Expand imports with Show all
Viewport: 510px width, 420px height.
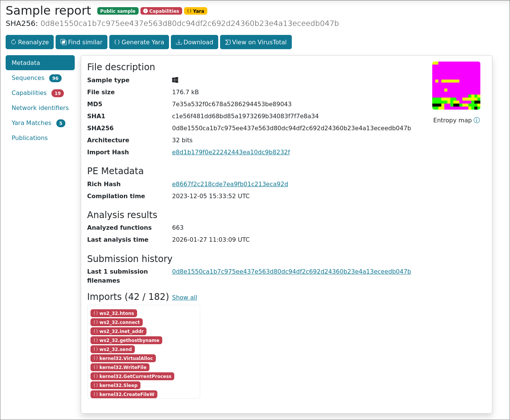click(x=184, y=298)
